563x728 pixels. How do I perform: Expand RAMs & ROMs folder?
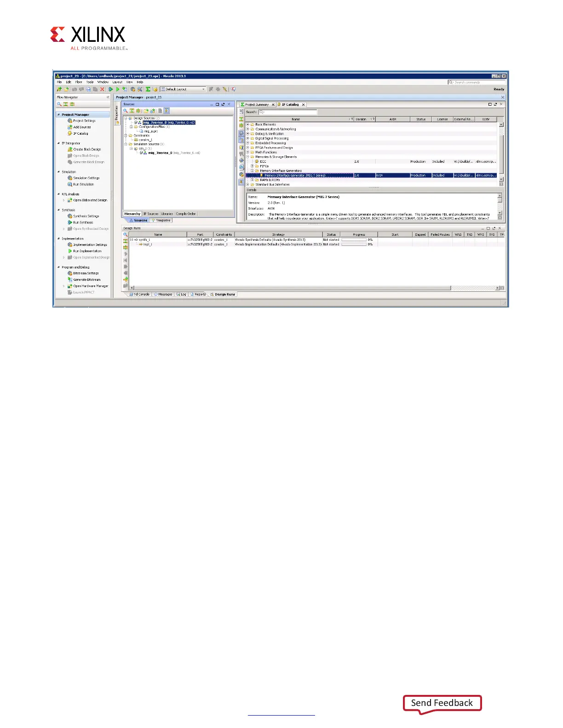(x=252, y=180)
